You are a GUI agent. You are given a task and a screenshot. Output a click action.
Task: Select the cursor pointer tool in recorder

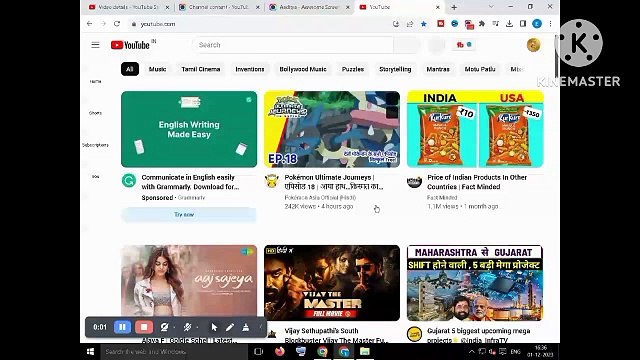214,327
